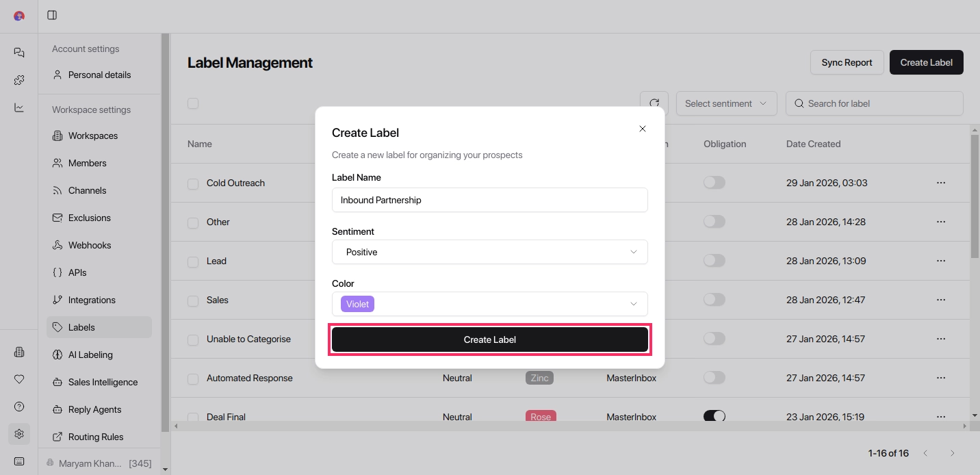Screen dimensions: 980x475
Task: Select the analytics chart icon in the rail
Action: pyautogui.click(x=18, y=107)
